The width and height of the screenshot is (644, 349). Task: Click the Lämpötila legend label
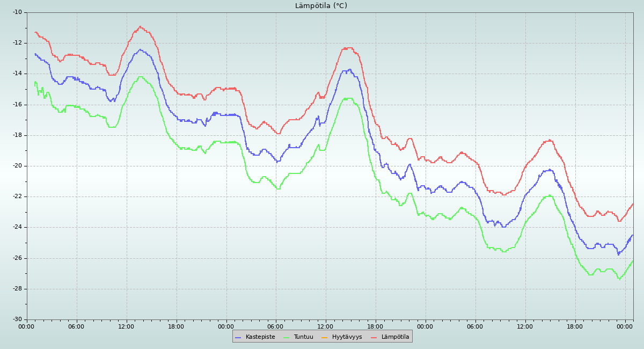(x=395, y=337)
